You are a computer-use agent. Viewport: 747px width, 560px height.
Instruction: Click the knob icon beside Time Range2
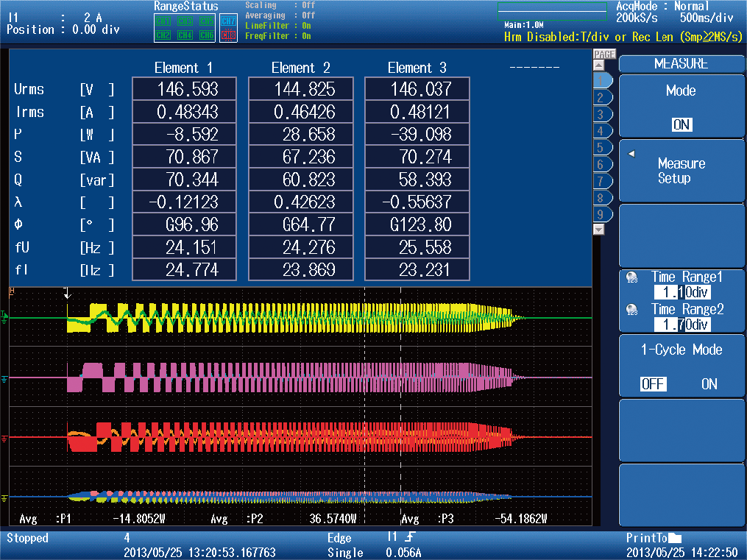631,309
